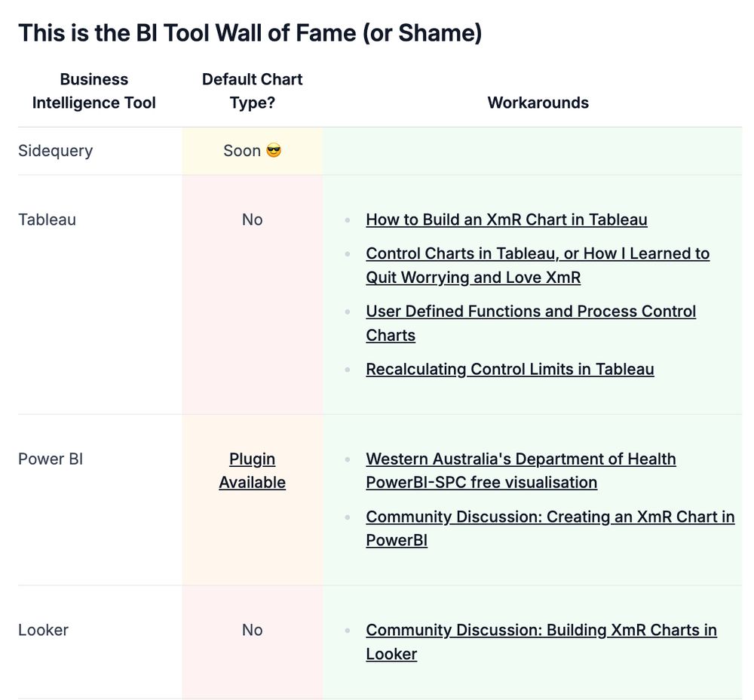The width and height of the screenshot is (754, 700).
Task: Click the 'Soon' cell for Sidequery
Action: [253, 151]
